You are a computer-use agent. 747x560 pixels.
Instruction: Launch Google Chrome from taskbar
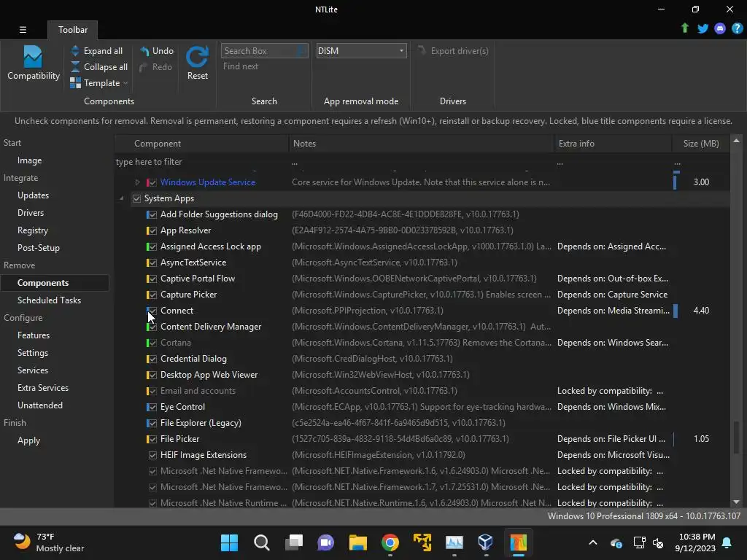pyautogui.click(x=390, y=542)
